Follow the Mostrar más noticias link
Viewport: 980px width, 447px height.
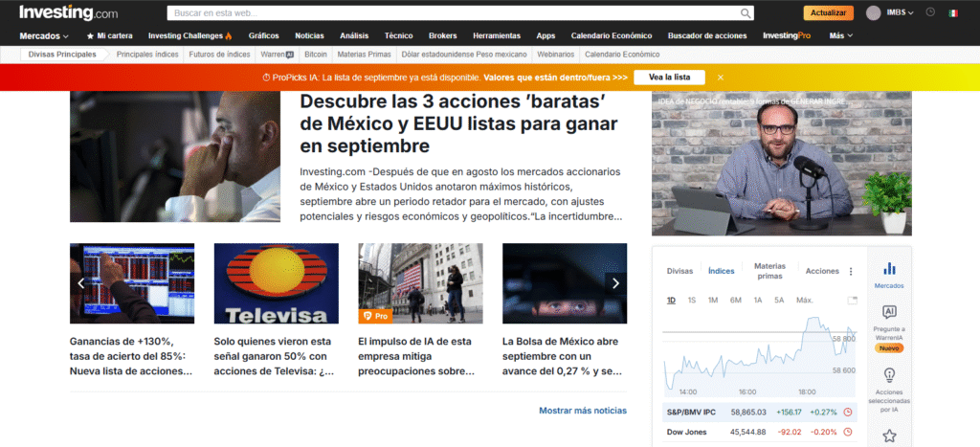point(582,411)
